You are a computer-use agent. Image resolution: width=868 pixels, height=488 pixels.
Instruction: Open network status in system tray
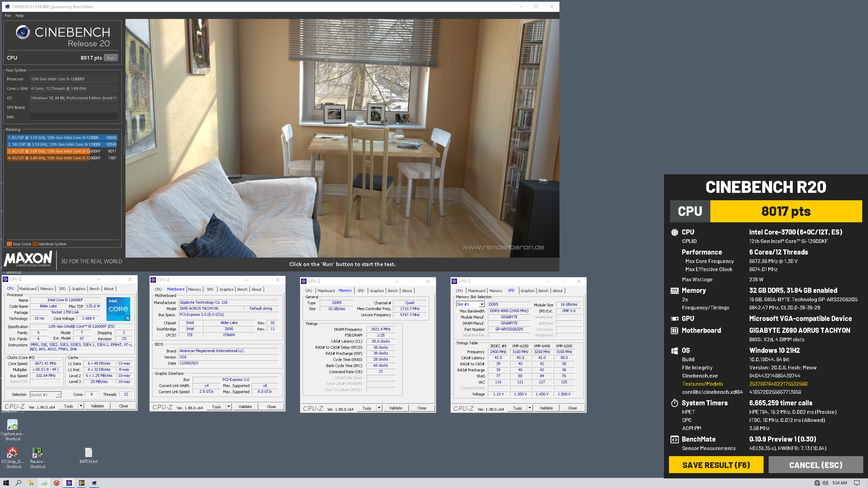817,483
